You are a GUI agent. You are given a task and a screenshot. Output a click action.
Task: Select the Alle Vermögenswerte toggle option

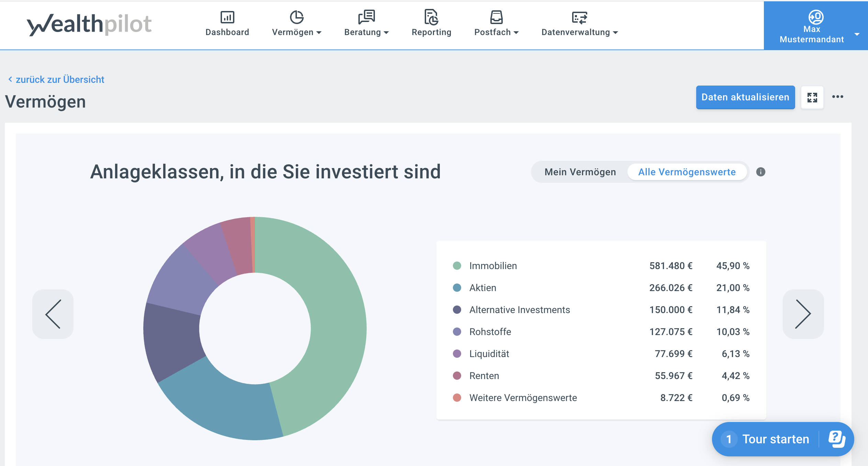(687, 172)
